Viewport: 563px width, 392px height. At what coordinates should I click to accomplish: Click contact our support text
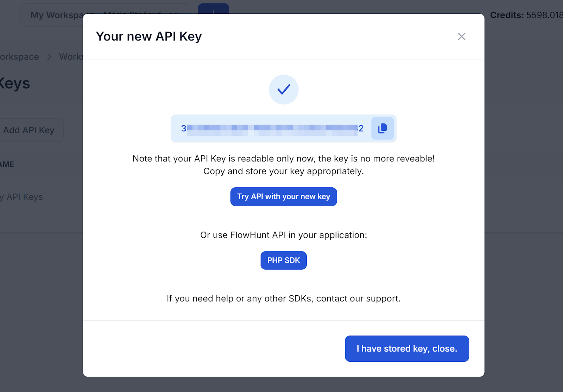pos(359,298)
